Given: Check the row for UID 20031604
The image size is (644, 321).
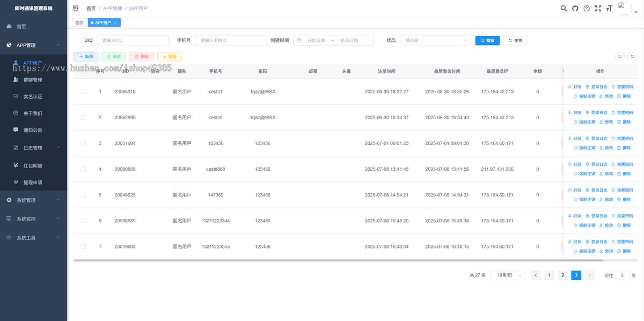Looking at the screenshot, I should tap(83, 143).
